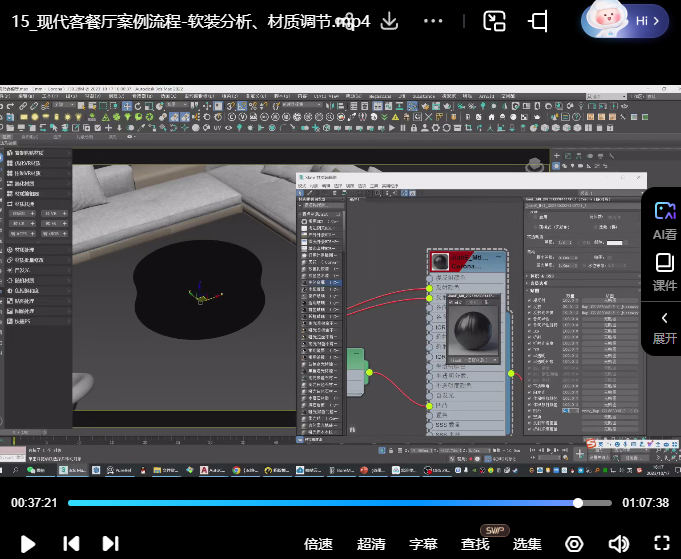Viewport: 681px width, 559px height.
Task: Open the 倍速 playback speed menu
Action: tap(318, 544)
